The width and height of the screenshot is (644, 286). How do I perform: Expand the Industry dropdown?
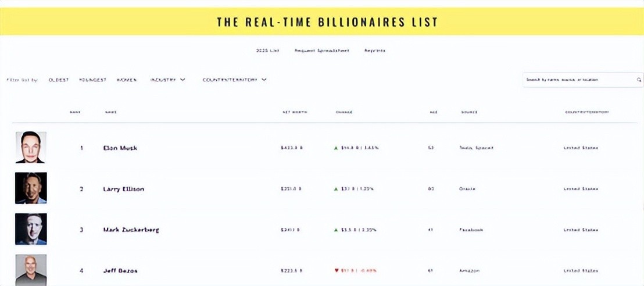[x=167, y=80]
